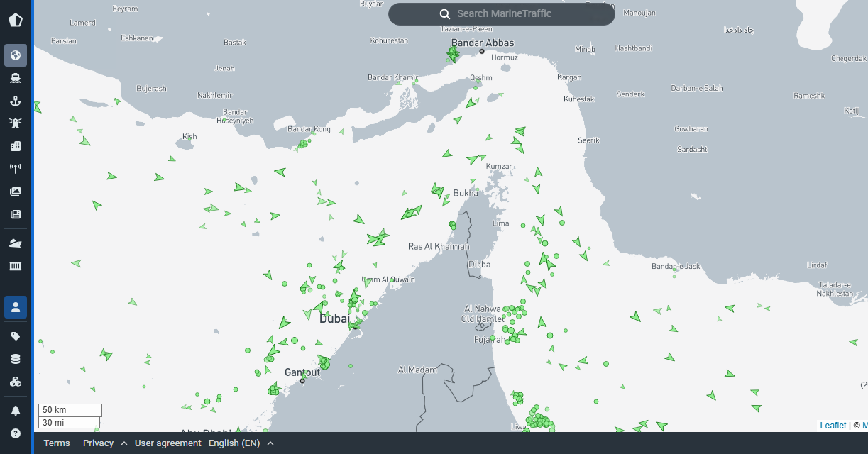This screenshot has width=868, height=454.
Task: Open the data stack icon
Action: tap(16, 359)
